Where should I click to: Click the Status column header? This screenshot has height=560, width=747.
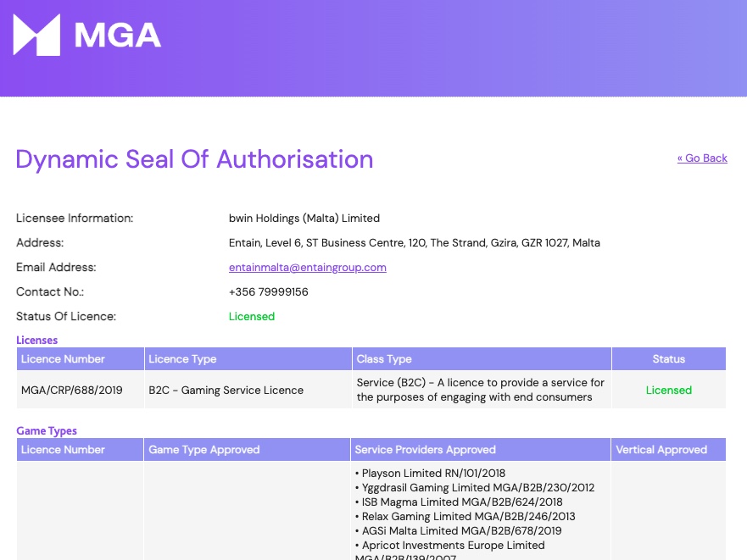coord(669,358)
